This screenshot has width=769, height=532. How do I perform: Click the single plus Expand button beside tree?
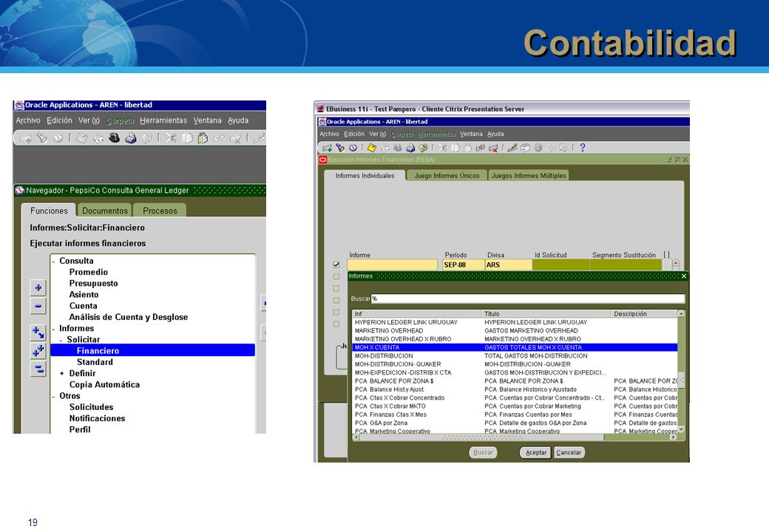38,287
